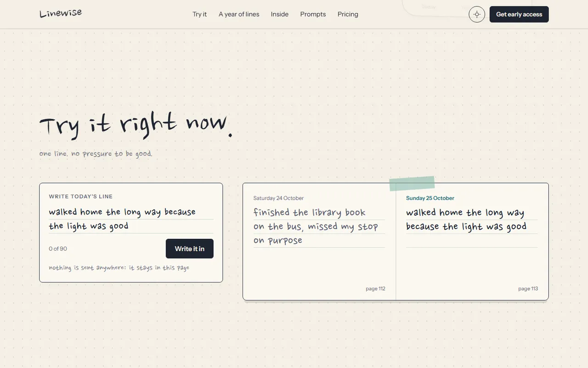Click 'one line. no pressure to be good.'
Image resolution: width=588 pixels, height=368 pixels.
coord(96,154)
